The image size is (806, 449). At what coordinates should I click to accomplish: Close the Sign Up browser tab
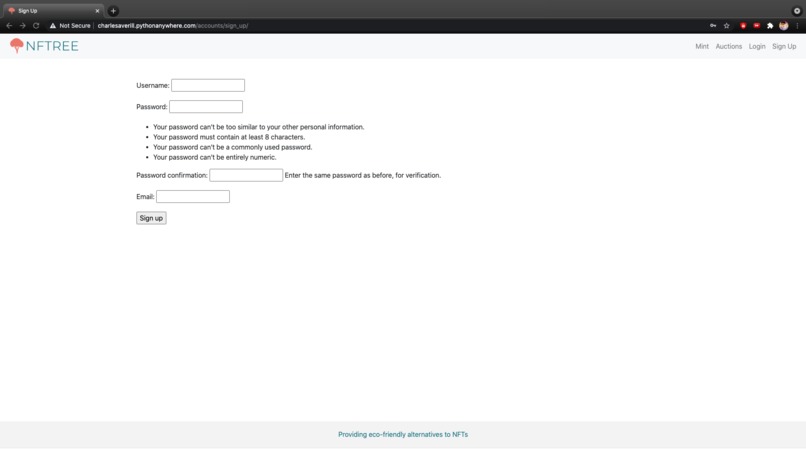[97, 11]
